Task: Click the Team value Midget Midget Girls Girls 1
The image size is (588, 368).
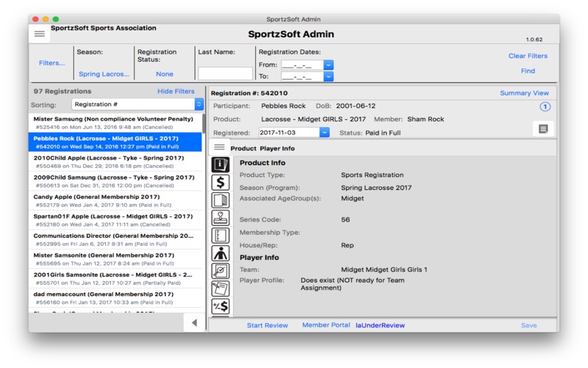Action: tap(384, 269)
